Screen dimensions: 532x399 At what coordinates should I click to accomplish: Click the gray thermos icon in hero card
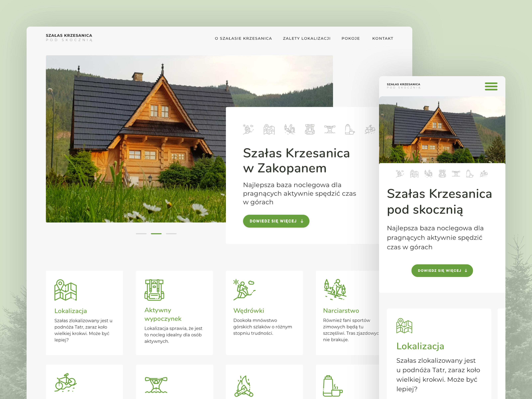[349, 129]
